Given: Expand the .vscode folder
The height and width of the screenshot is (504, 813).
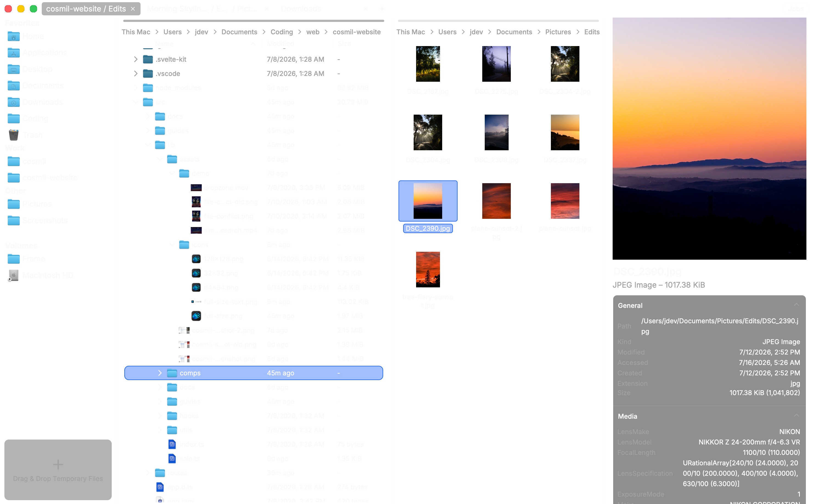Looking at the screenshot, I should coord(135,73).
